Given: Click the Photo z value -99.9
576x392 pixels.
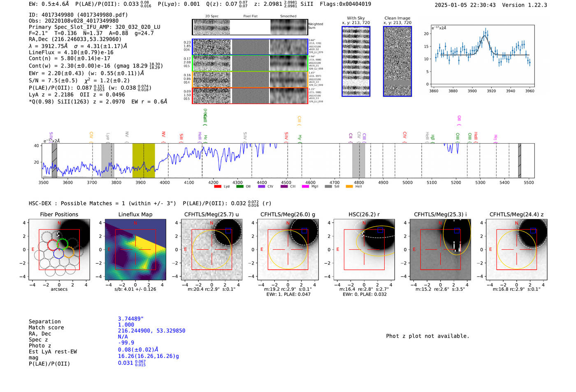Looking at the screenshot, I should 126,343.
